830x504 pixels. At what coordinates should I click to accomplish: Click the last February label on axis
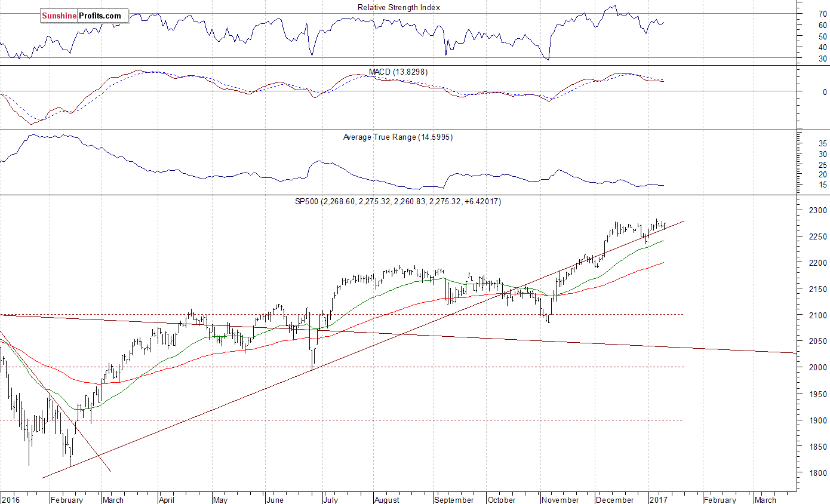tap(720, 500)
